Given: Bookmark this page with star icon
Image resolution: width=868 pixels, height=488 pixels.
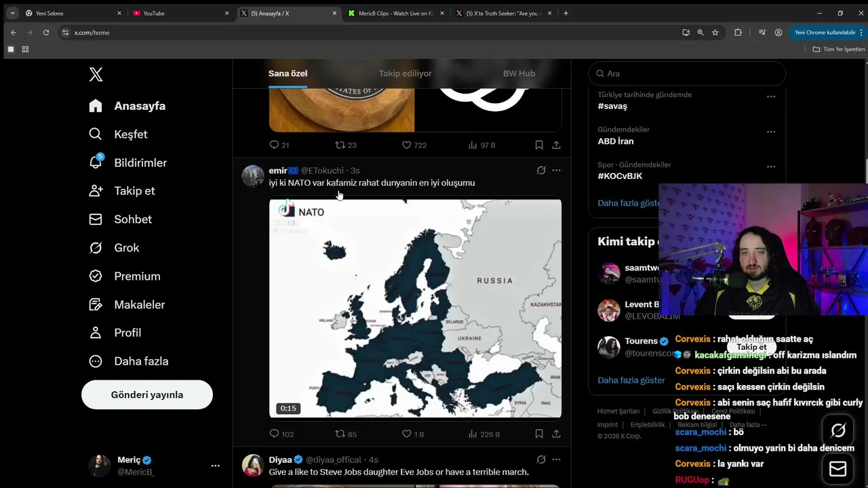Looking at the screenshot, I should pos(715,32).
